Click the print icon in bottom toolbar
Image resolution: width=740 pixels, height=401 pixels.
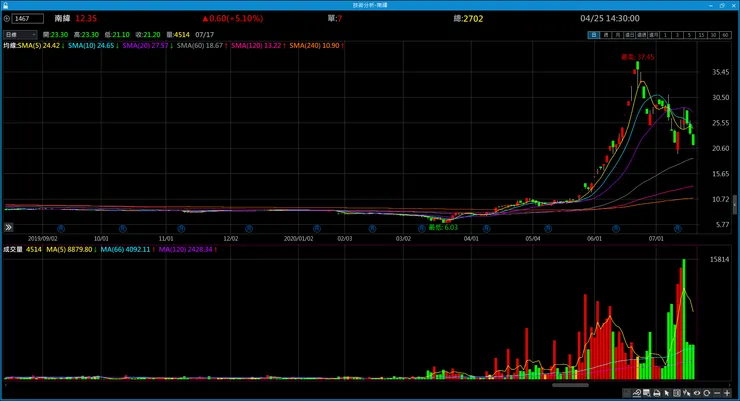(x=656, y=393)
